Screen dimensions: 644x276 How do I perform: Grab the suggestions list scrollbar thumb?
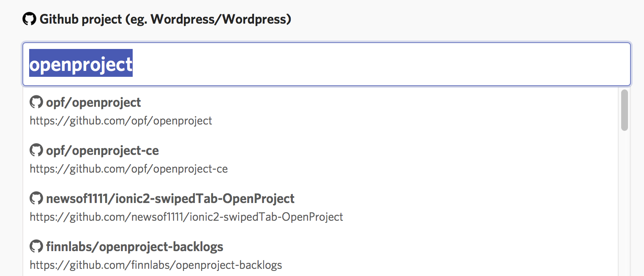coord(624,110)
